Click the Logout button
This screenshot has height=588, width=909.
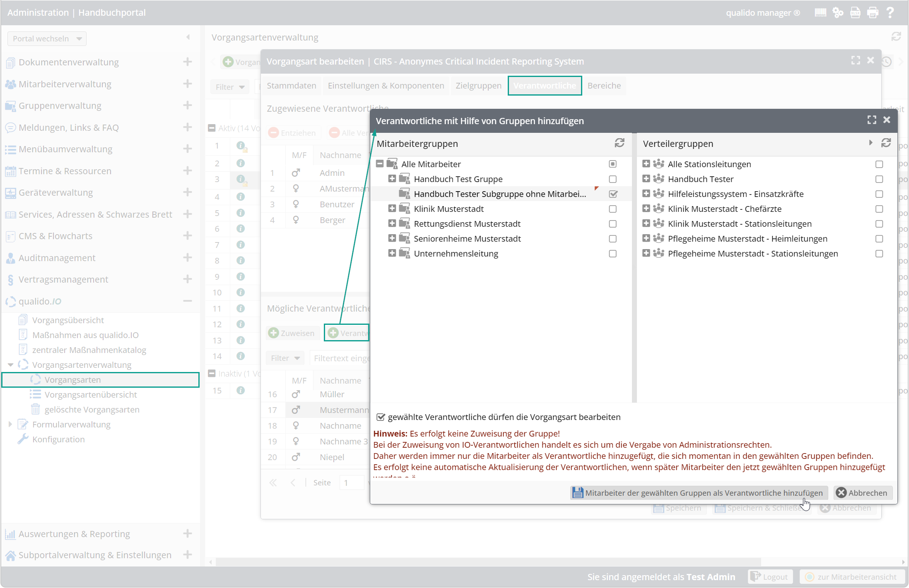click(770, 577)
